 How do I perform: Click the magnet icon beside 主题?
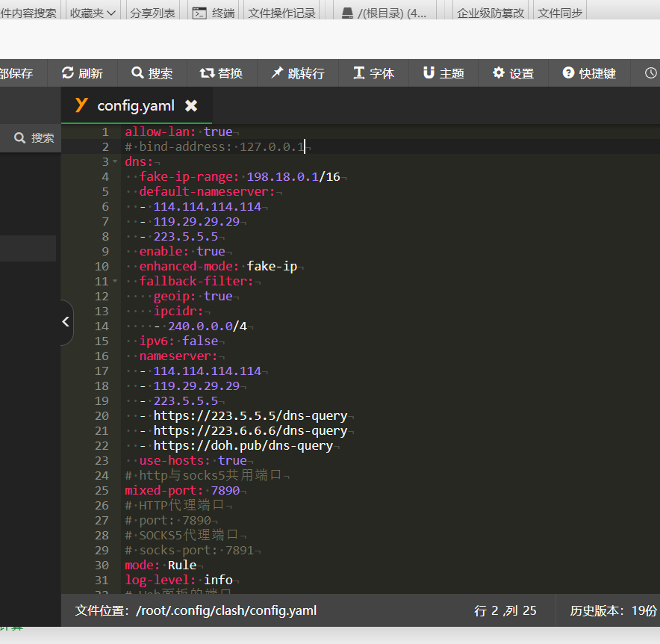[429, 73]
